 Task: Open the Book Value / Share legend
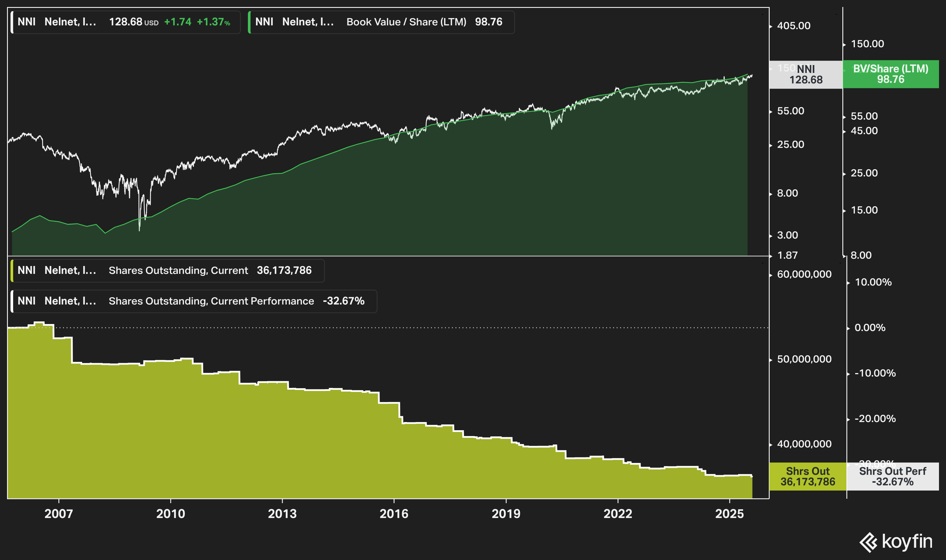[381, 22]
